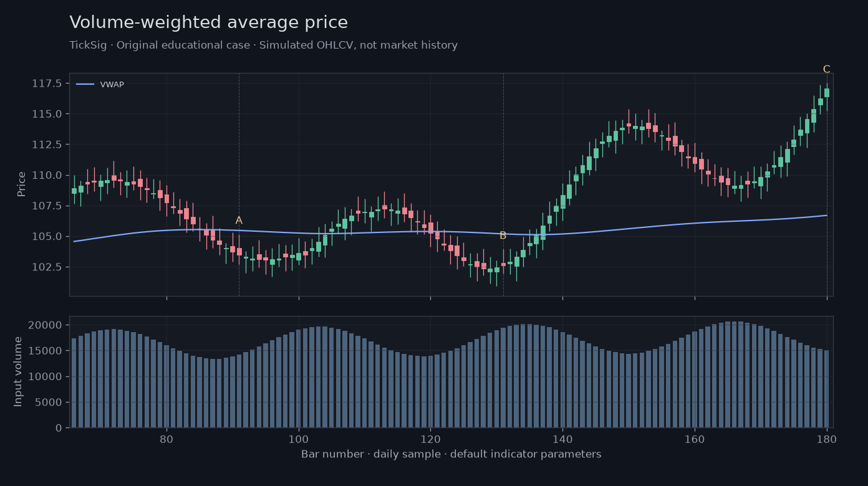Click the VWAP legend entry
868x486 pixels.
100,85
